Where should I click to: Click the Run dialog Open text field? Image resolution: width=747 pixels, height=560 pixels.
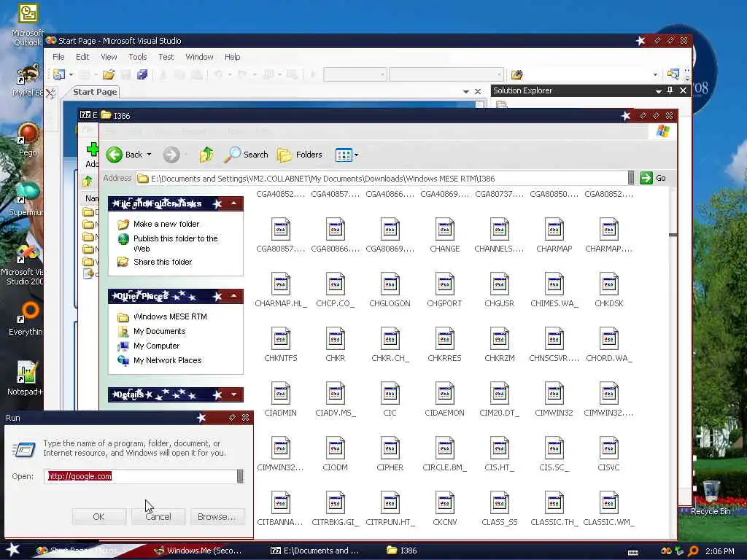point(141,475)
